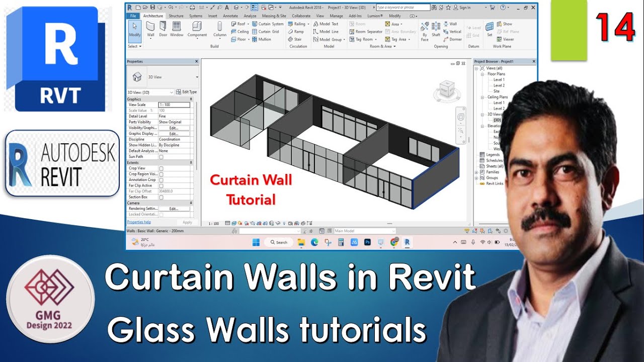Click the View Scale value field

[x=174, y=105]
